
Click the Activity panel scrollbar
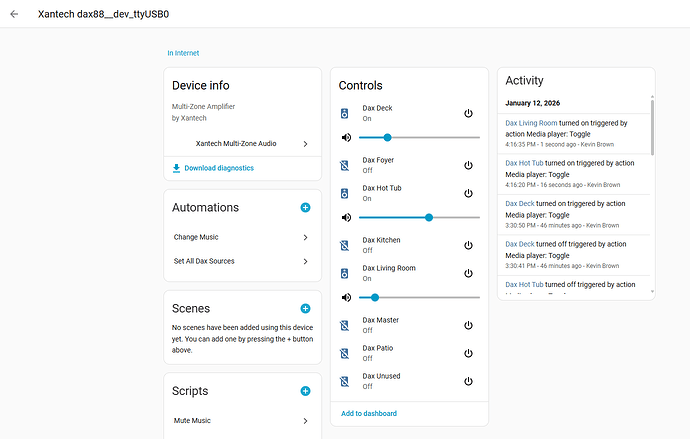point(652,126)
